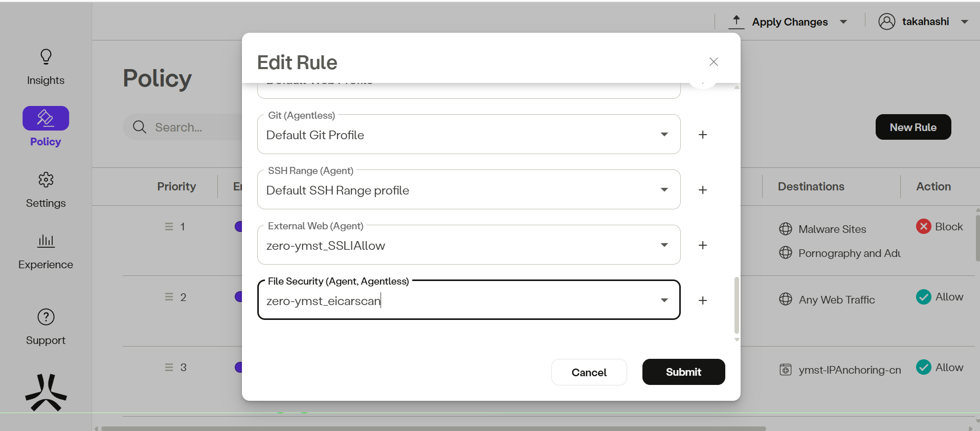Click plus icon next to External Web profile
This screenshot has height=431, width=980.
point(703,245)
